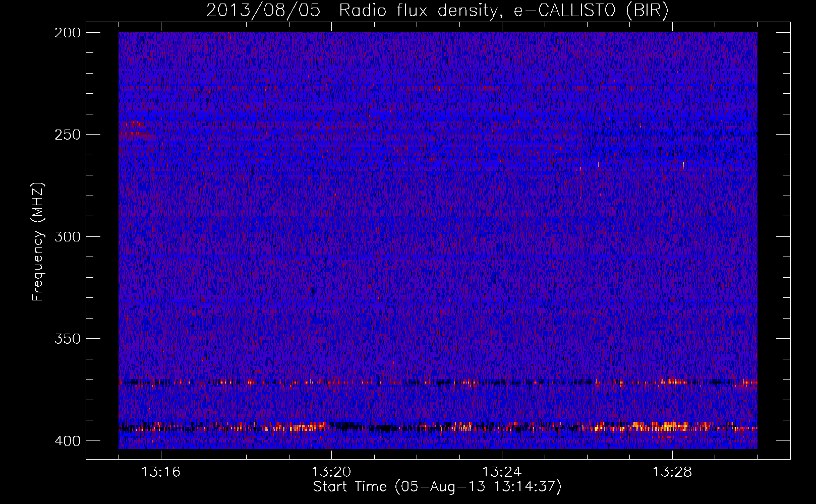Click the 350 frequency tick label
The height and width of the screenshot is (504, 816).
click(67, 339)
